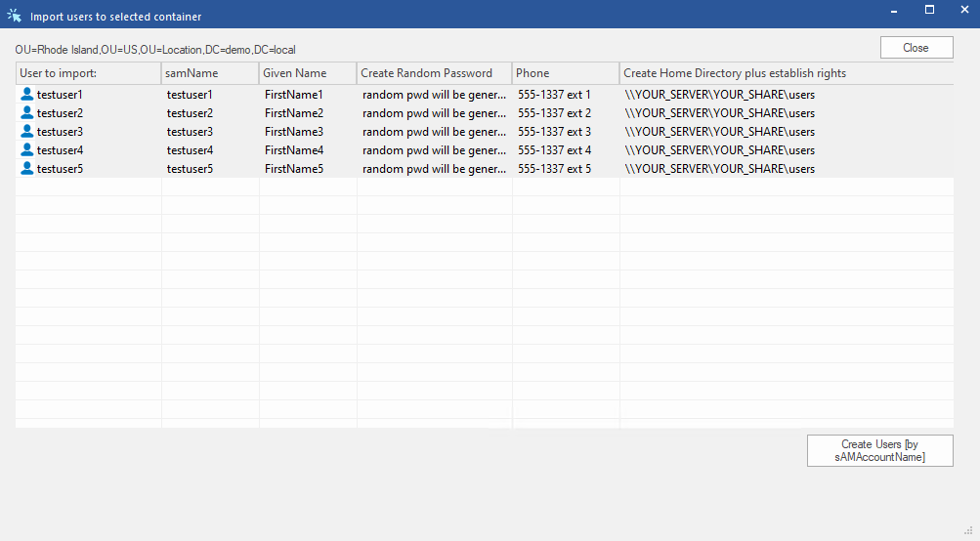This screenshot has height=541, width=980.
Task: Select the FirstName3 given name cell
Action: tap(294, 132)
